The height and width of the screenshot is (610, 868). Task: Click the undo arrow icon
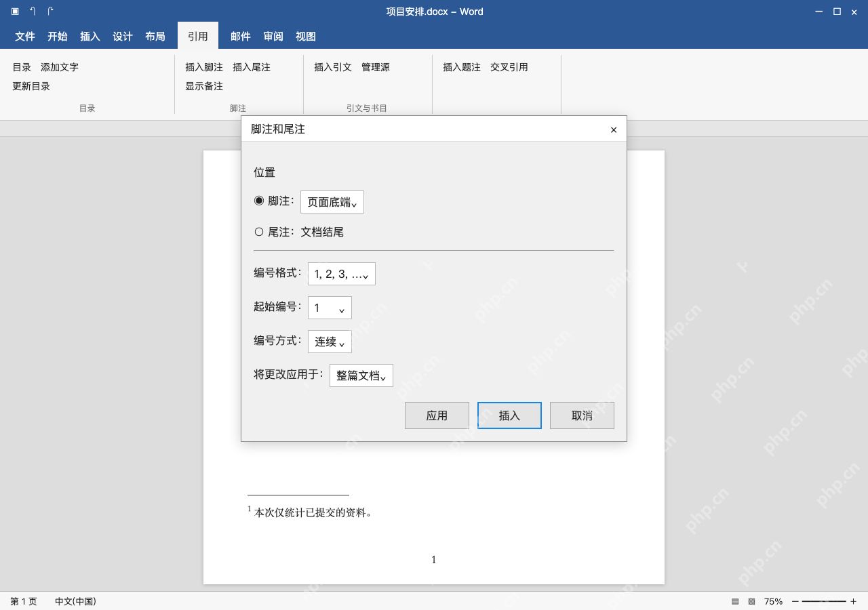coord(33,12)
